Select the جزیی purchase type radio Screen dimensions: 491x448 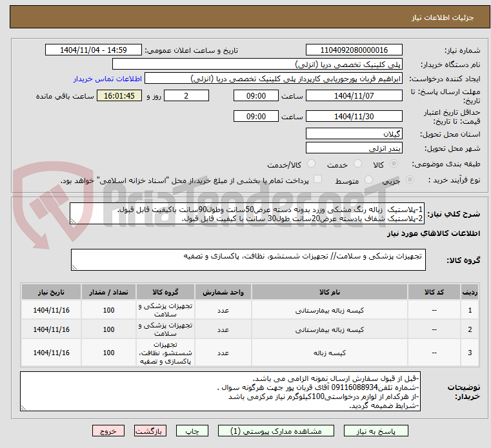point(410,180)
